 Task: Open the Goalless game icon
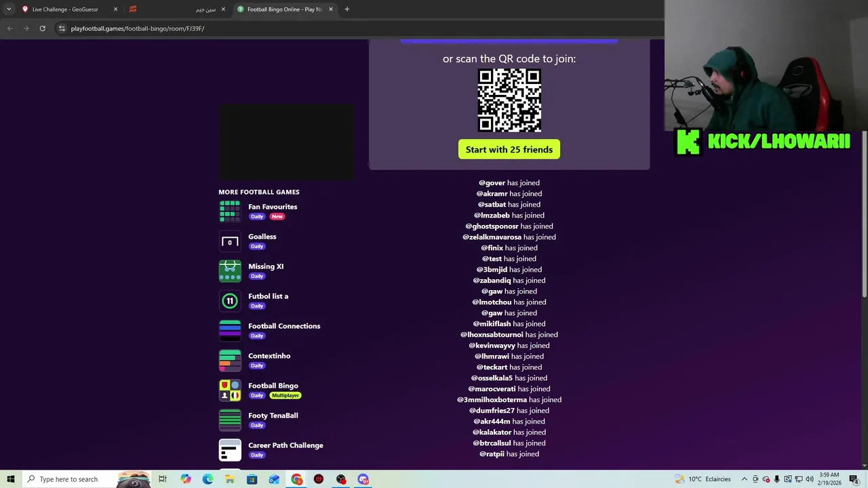230,241
